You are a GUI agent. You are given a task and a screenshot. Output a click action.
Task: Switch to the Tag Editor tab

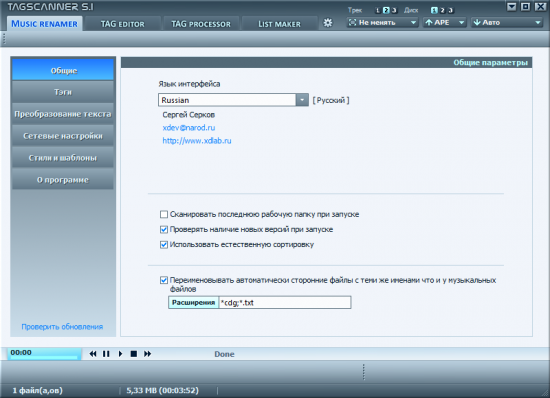[122, 24]
